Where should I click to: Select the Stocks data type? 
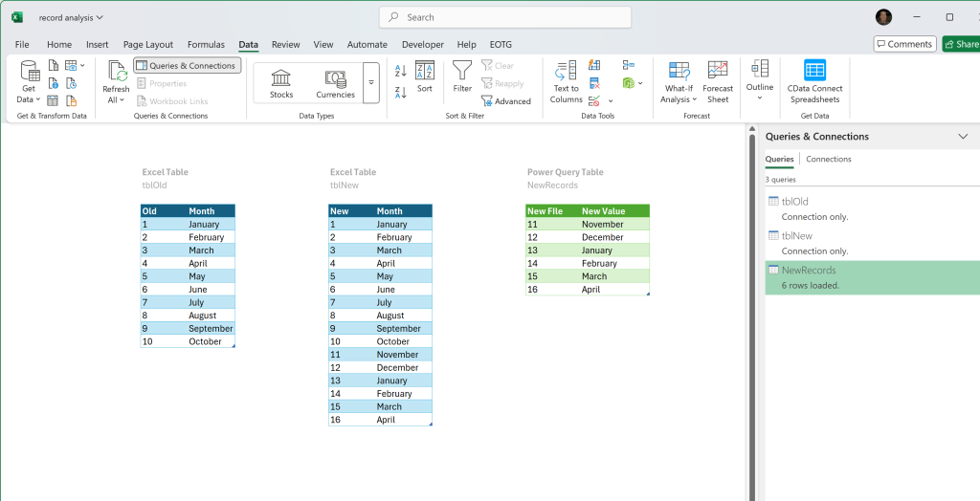click(281, 83)
